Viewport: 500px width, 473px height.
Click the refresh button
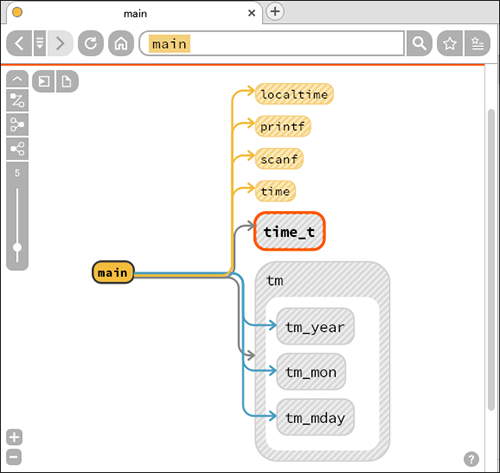click(91, 43)
